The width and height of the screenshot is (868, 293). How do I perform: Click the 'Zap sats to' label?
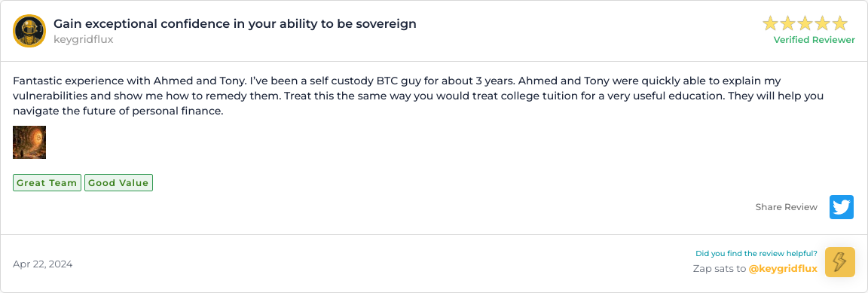pos(719,269)
